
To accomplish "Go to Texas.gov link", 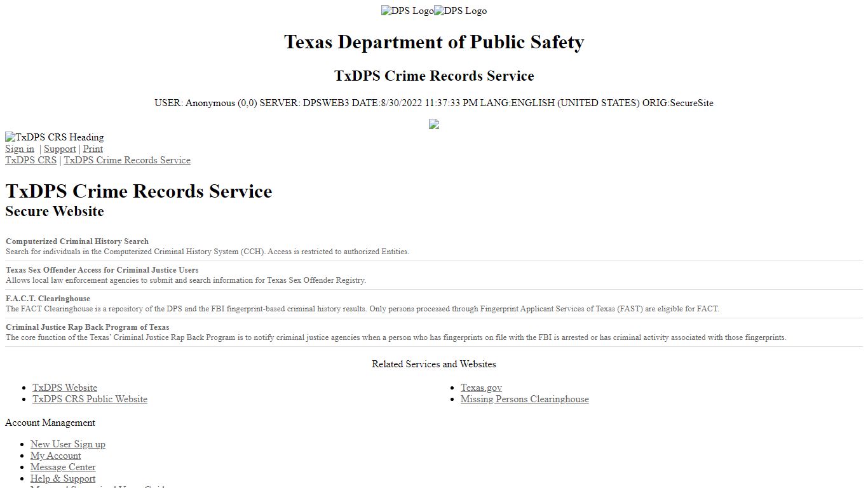I will click(481, 388).
